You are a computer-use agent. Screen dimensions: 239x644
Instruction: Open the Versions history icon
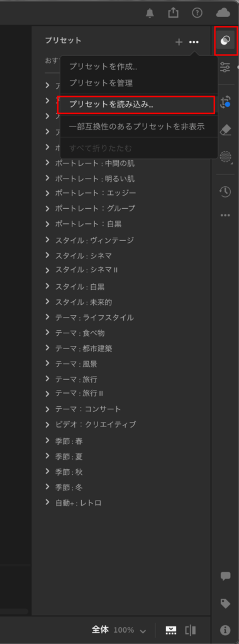click(x=225, y=192)
